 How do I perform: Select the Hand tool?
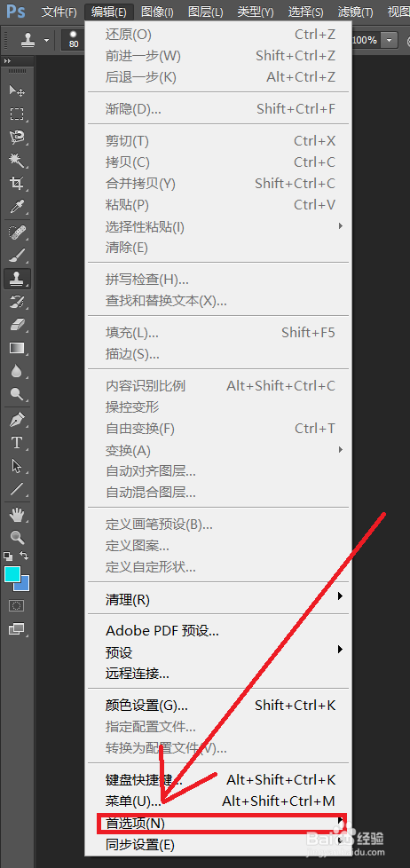coord(17,515)
